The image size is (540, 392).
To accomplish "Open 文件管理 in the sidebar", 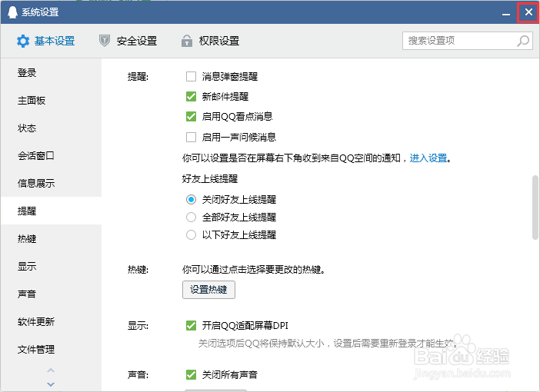I will [51, 349].
